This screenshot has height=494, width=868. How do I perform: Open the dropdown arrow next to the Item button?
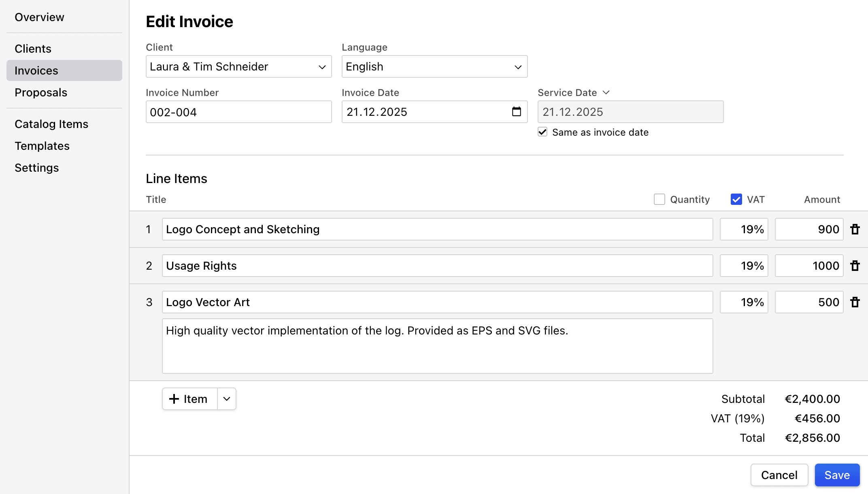(x=226, y=398)
